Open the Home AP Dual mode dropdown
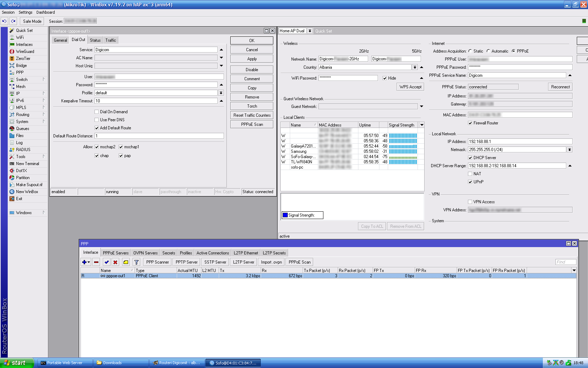The width and height of the screenshot is (588, 368). coord(310,31)
